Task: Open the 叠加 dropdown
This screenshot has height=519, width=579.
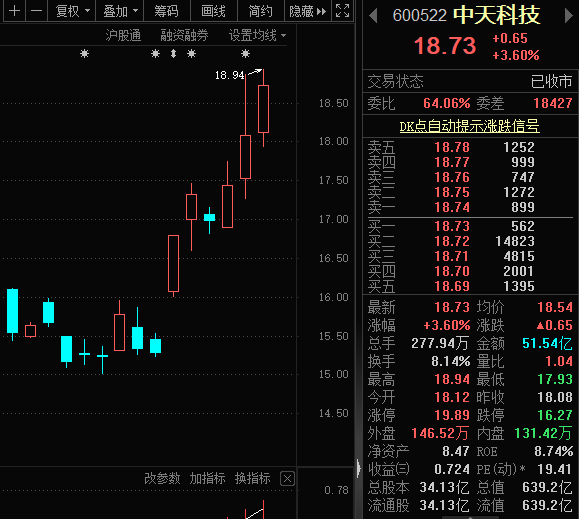Action: coord(119,11)
